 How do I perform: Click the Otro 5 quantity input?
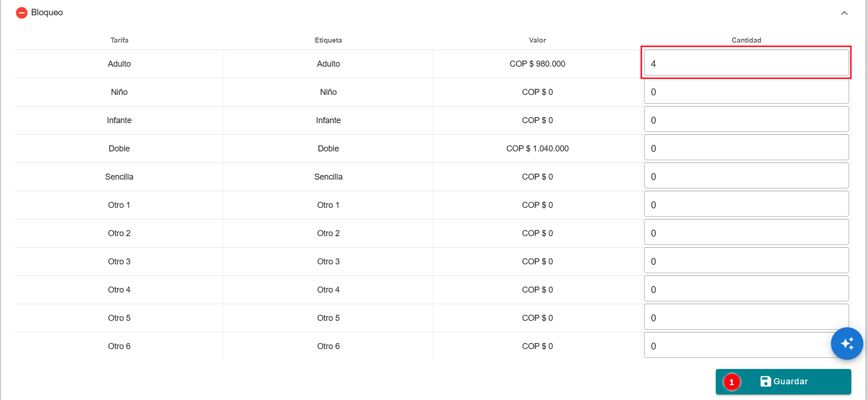click(746, 318)
